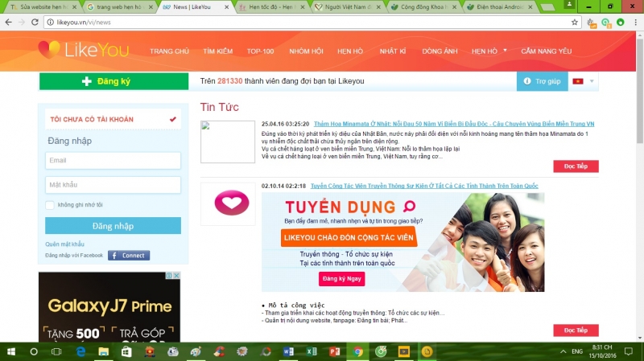Open Coc Coc browser from taskbar
This screenshot has height=361, width=644.
(381, 351)
